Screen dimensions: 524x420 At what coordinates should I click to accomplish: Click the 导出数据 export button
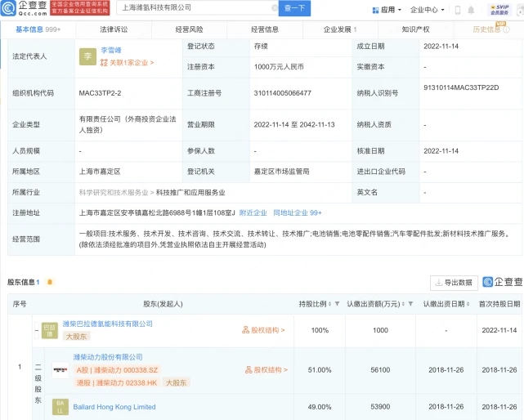coord(454,283)
